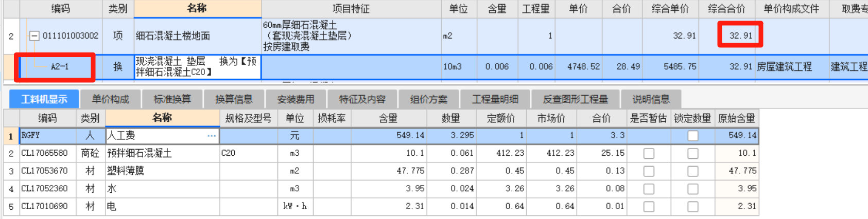Switch to the 工料机显示 tab
Screen dimensions: 868x219
coord(44,99)
